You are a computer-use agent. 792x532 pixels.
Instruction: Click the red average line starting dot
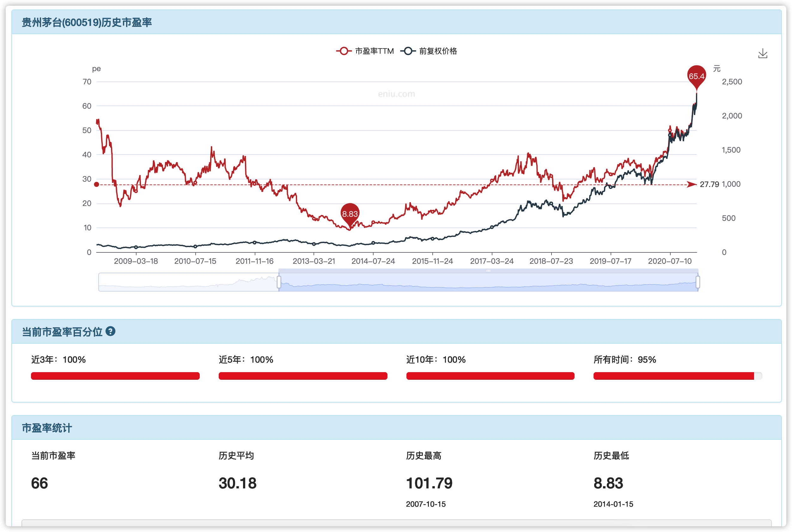tap(96, 184)
